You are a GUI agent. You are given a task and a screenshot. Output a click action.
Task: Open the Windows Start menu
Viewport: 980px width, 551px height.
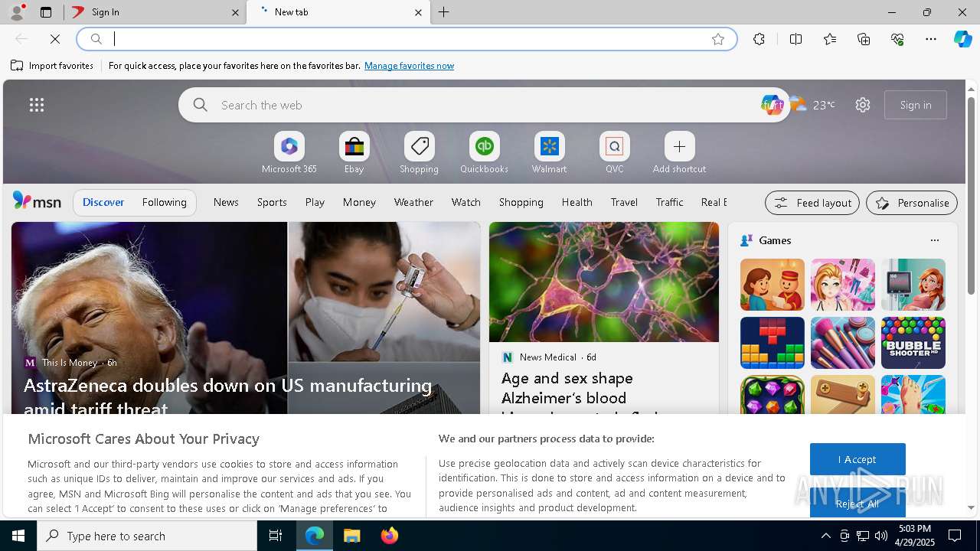pyautogui.click(x=18, y=536)
